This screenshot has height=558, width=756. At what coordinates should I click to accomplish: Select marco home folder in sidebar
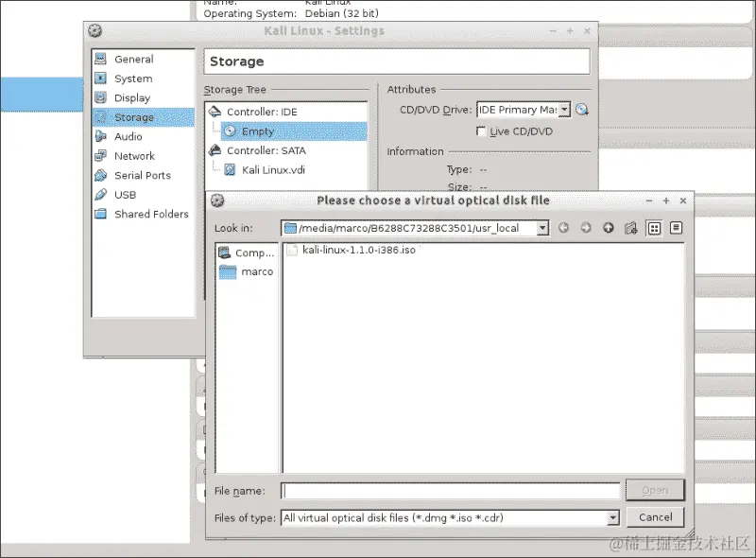pyautogui.click(x=247, y=271)
